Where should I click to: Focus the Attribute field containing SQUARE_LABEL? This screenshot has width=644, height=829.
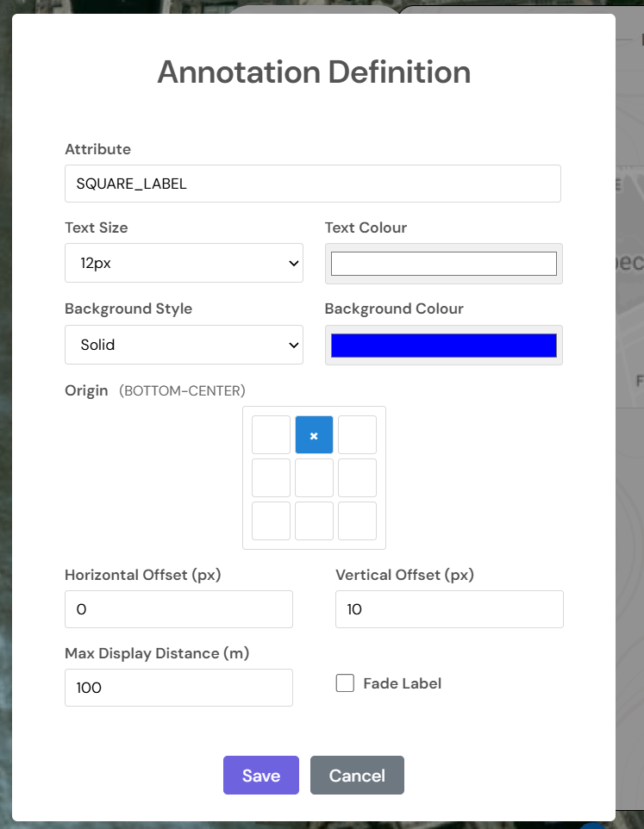312,184
